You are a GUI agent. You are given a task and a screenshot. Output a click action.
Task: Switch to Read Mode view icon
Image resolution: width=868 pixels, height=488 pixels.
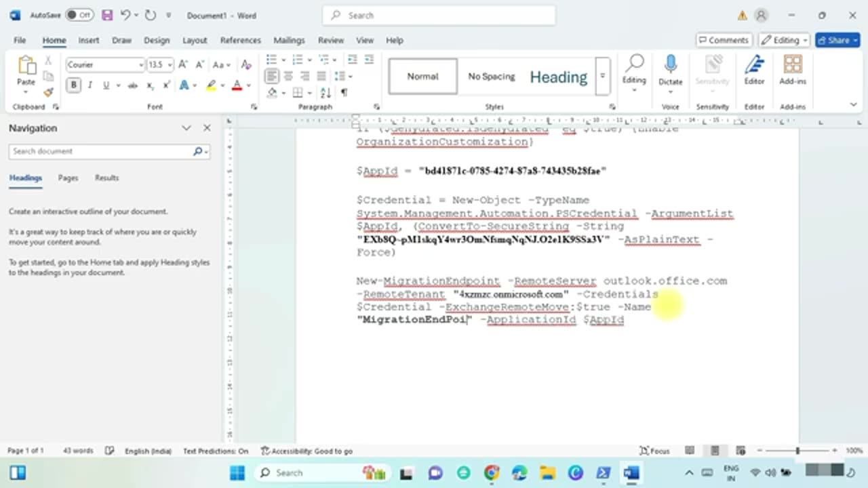coord(690,451)
